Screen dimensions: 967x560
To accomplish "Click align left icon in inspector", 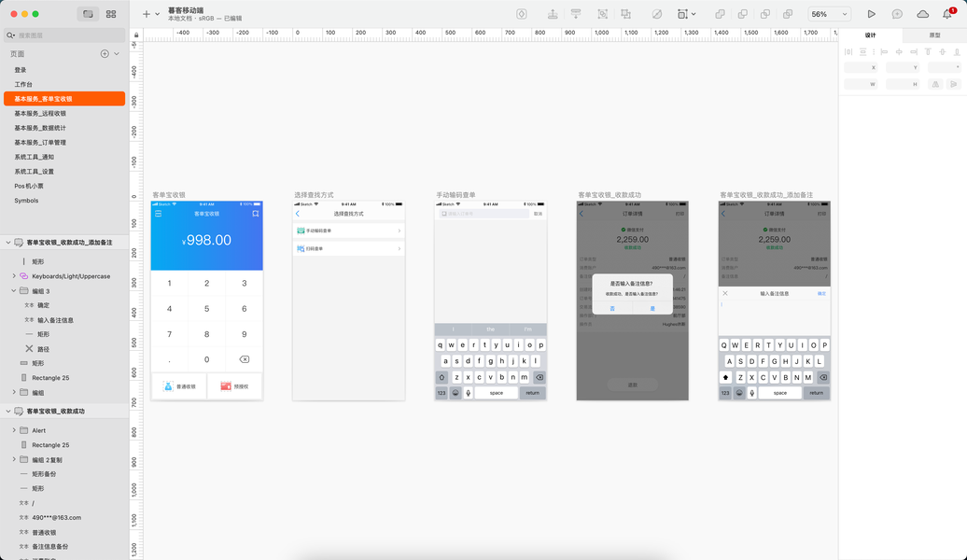I will point(884,52).
